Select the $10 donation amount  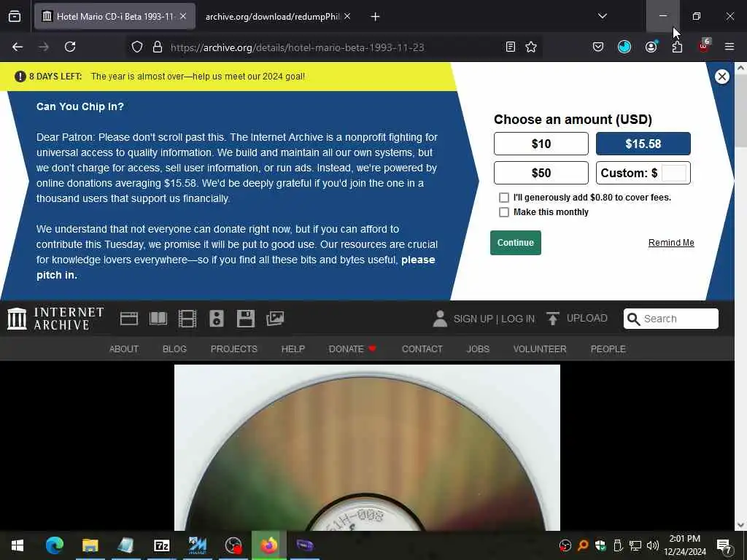click(x=541, y=144)
